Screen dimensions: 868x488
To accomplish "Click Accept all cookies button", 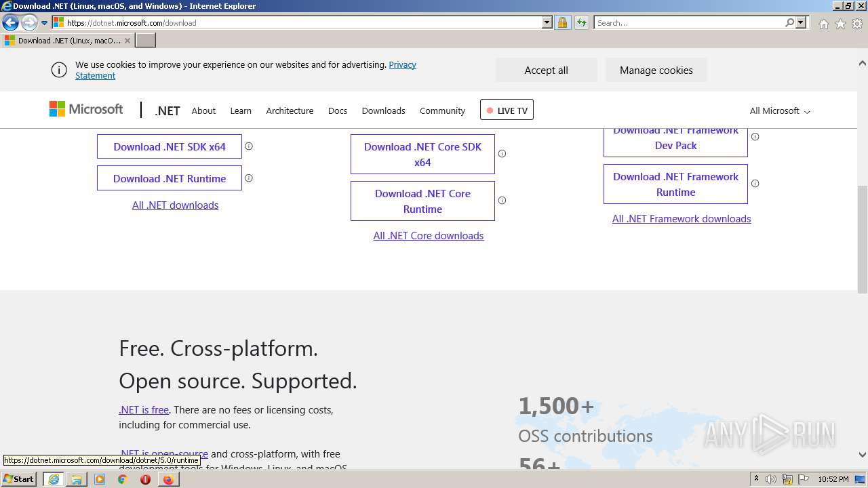I will pyautogui.click(x=546, y=70).
